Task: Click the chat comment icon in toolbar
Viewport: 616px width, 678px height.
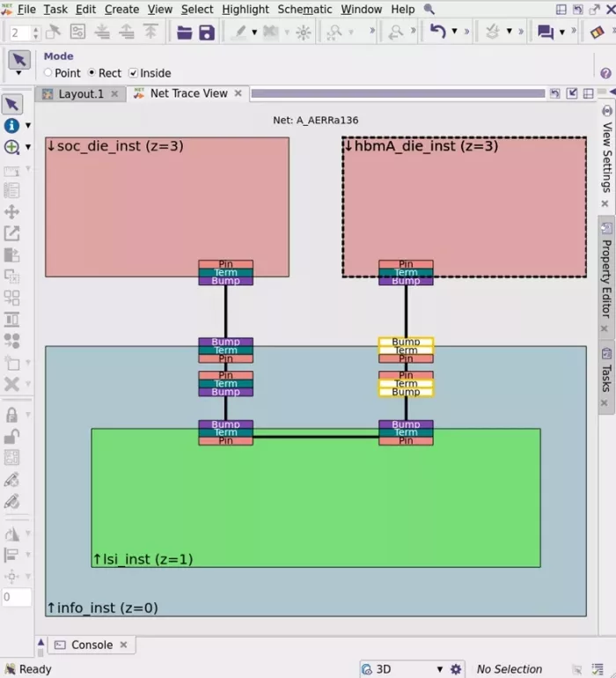Action: (546, 33)
